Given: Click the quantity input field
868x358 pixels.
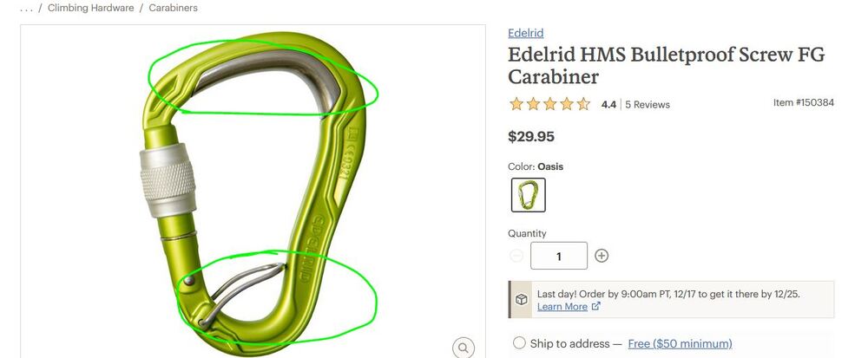Looking at the screenshot, I should click(x=558, y=256).
